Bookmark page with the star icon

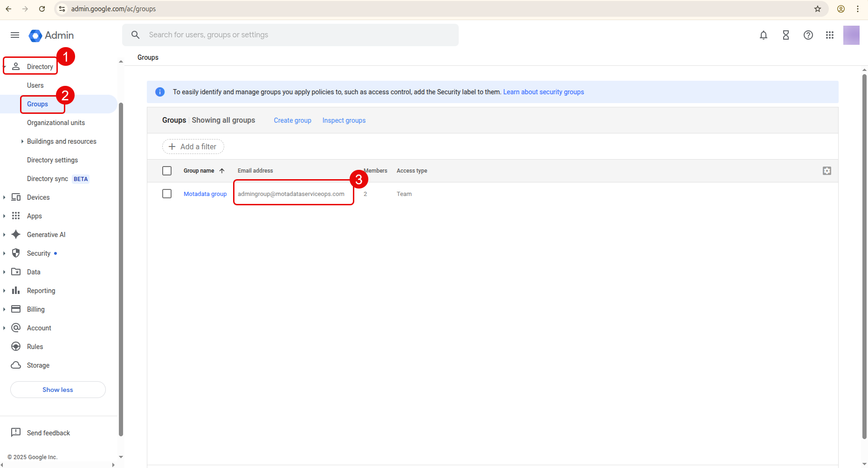817,9
